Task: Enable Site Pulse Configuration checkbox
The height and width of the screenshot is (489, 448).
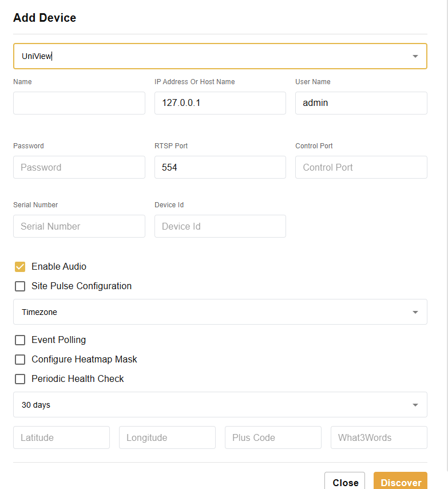Action: point(20,286)
